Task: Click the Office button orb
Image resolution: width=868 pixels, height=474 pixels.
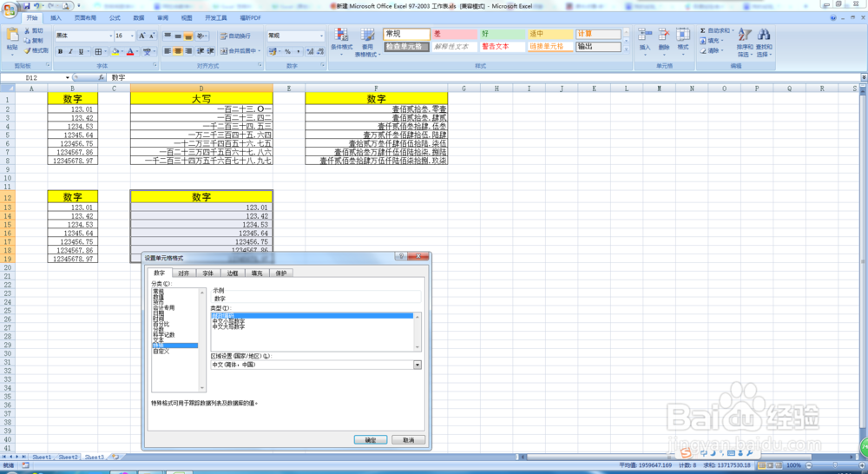Action: [10, 9]
